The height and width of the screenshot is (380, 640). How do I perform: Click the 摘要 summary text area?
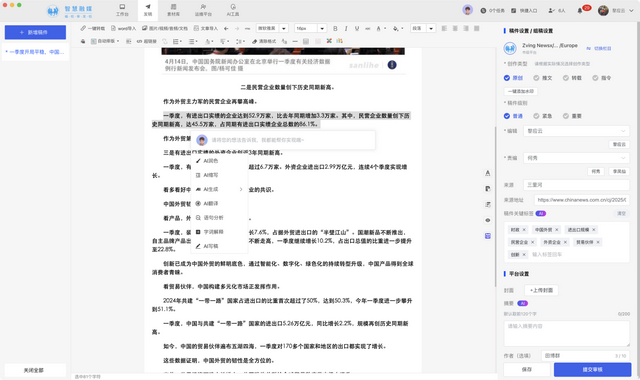[567, 333]
